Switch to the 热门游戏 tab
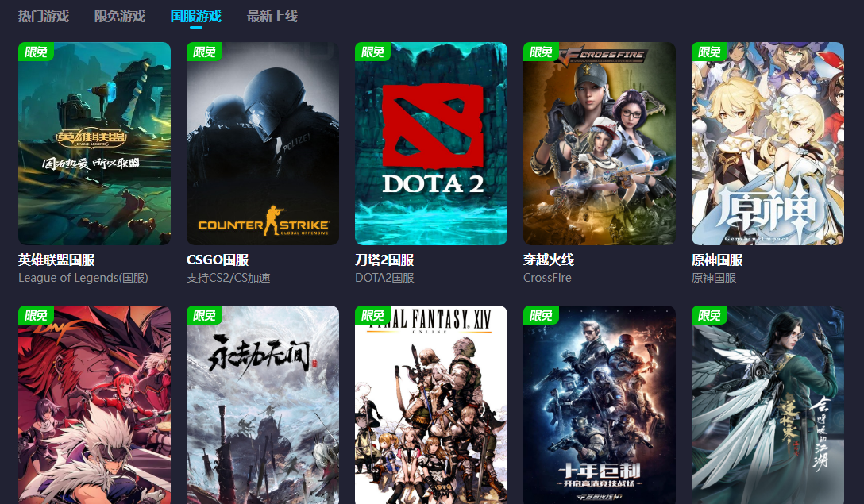The width and height of the screenshot is (864, 504). click(x=44, y=16)
